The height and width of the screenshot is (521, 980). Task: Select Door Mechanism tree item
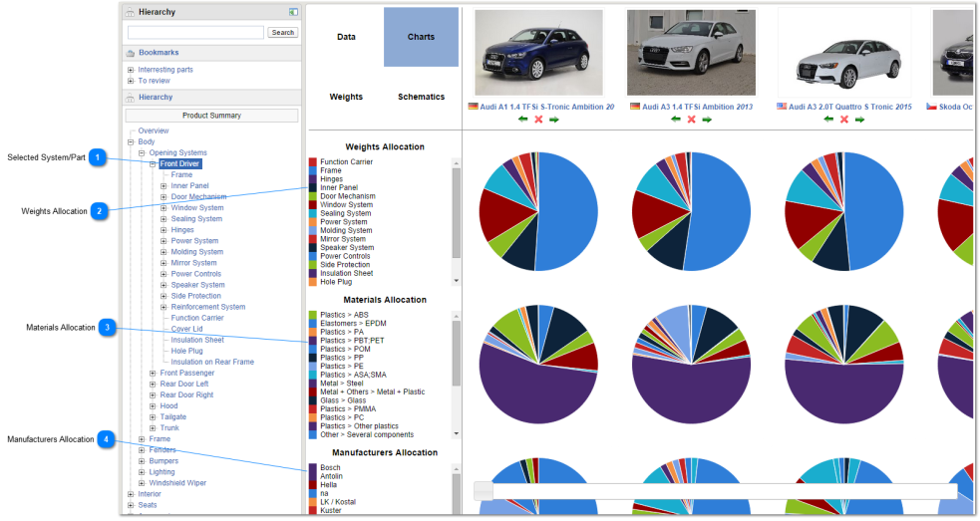198,197
